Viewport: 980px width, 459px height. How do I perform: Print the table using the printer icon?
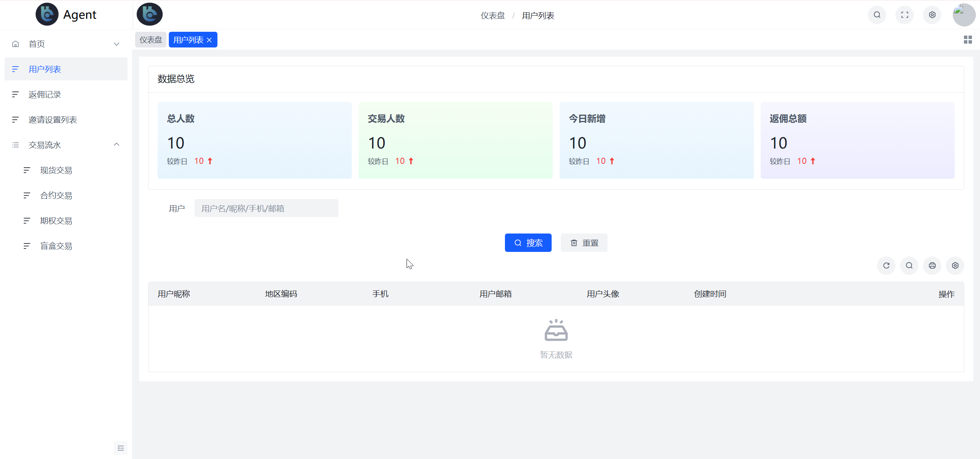tap(932, 265)
